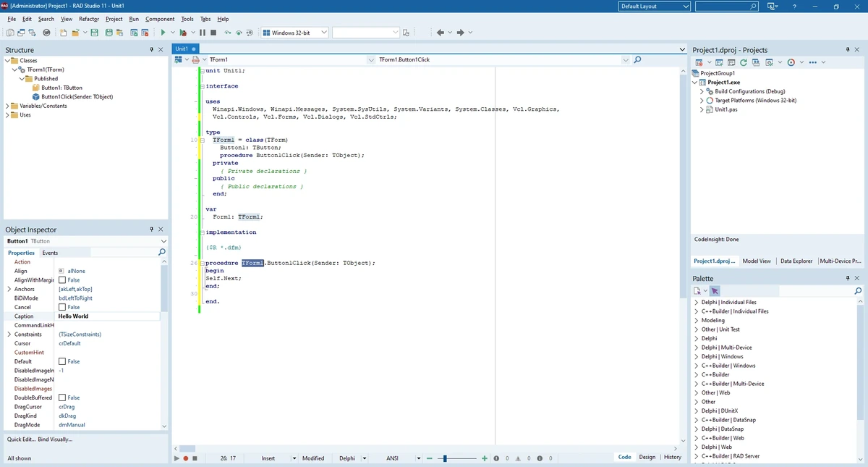Click the editor zoom slider handle
The width and height of the screenshot is (868, 467).
[x=444, y=458]
